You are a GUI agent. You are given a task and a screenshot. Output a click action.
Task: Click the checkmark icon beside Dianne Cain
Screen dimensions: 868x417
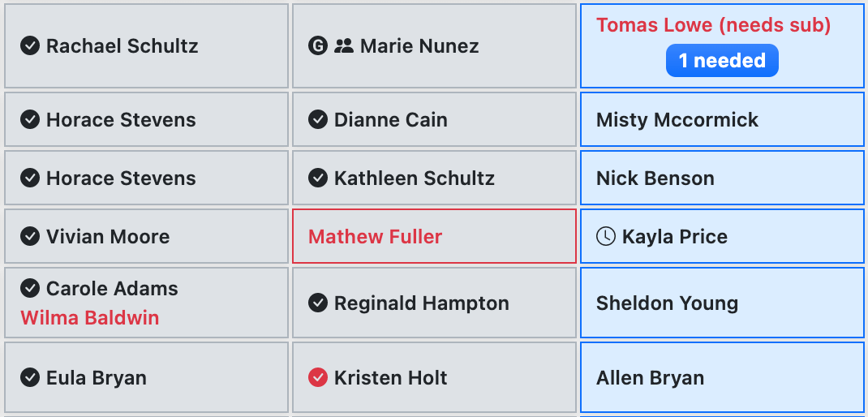[x=318, y=120]
